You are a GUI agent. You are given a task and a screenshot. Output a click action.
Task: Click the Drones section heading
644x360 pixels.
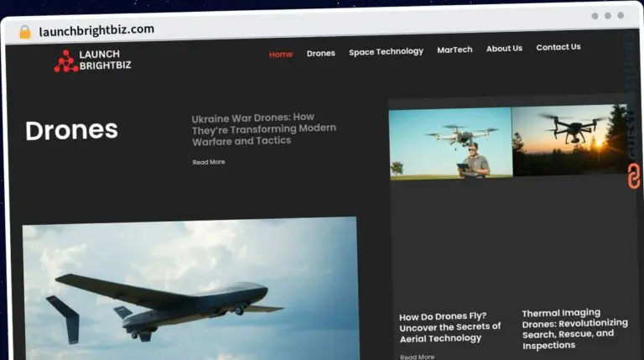(71, 130)
